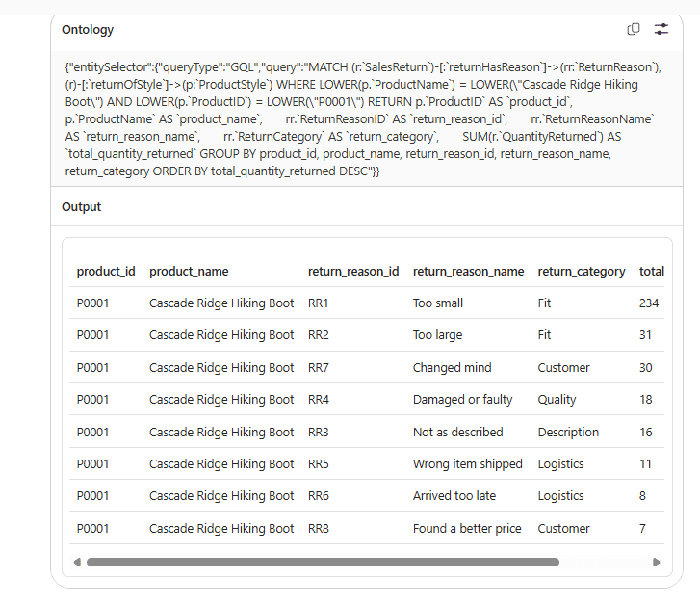Click the return_reason_id column header
Screen dimensions: 700x605
[x=353, y=272]
